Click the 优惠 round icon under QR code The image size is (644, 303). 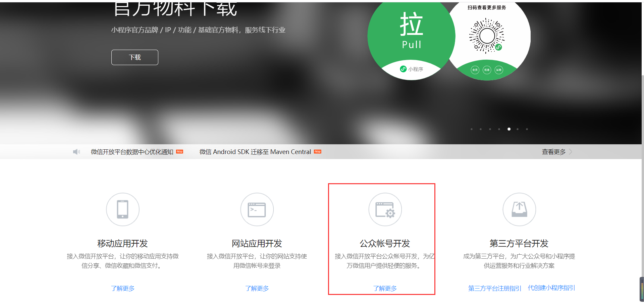[487, 70]
